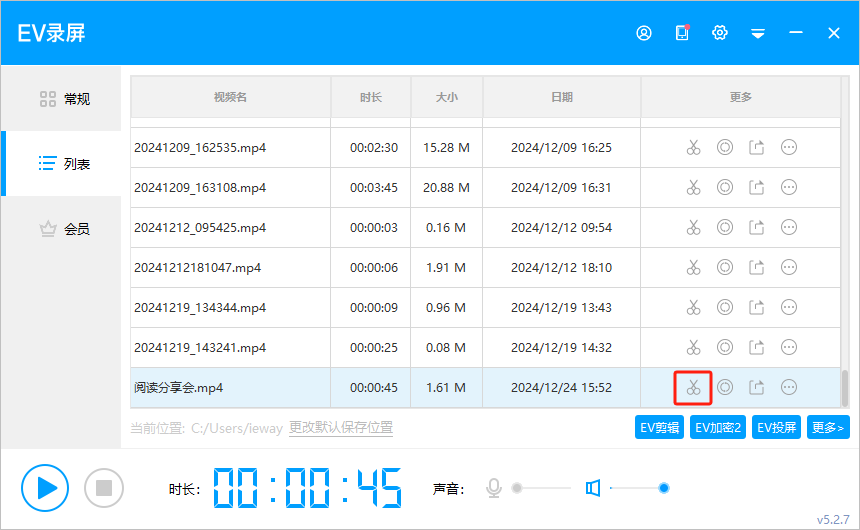Image resolution: width=860 pixels, height=530 pixels.
Task: Open the user account icon in title bar
Action: pos(644,33)
